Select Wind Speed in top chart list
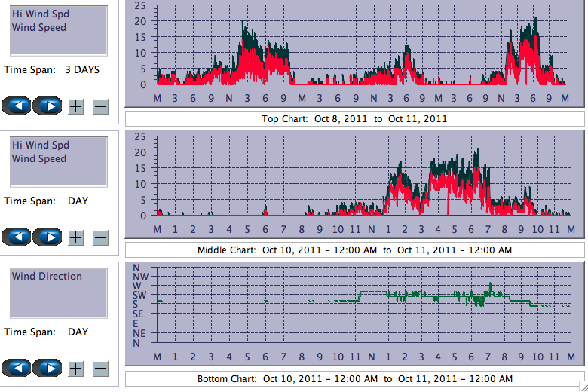This screenshot has height=392, width=588. (x=39, y=27)
